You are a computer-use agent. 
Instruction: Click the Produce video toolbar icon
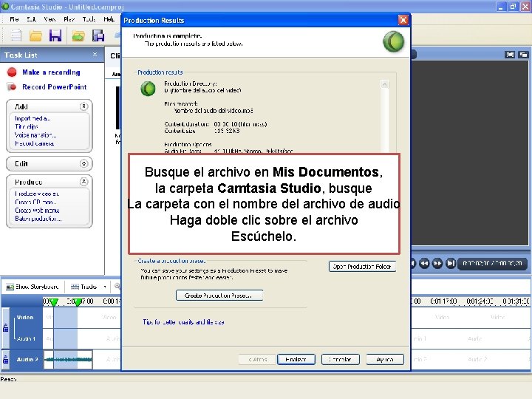coord(98,35)
